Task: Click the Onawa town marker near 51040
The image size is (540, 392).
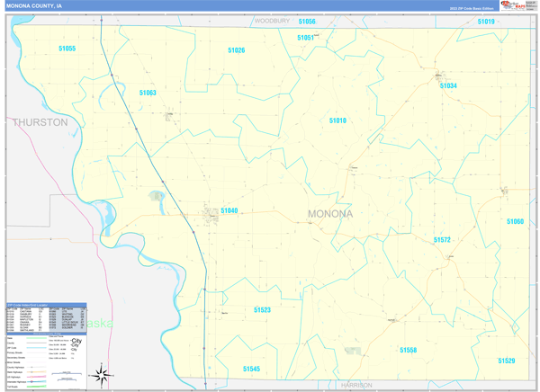Action: click(x=211, y=214)
